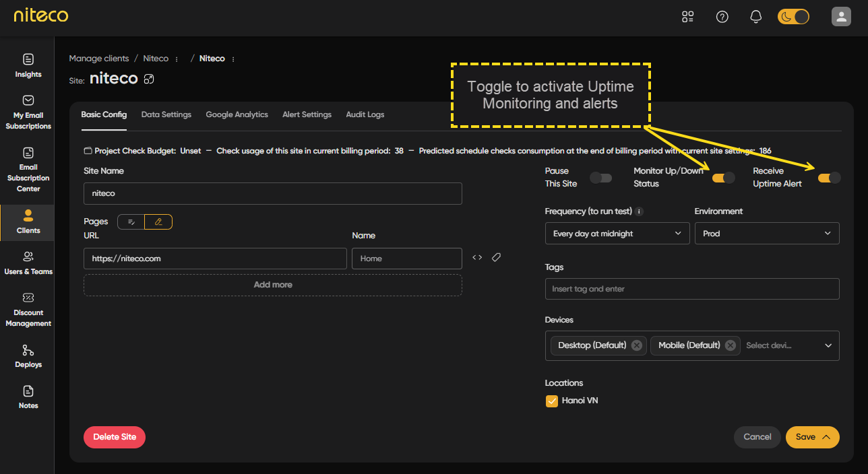This screenshot has width=868, height=474.
Task: Open Insights in the sidebar
Action: (28, 65)
